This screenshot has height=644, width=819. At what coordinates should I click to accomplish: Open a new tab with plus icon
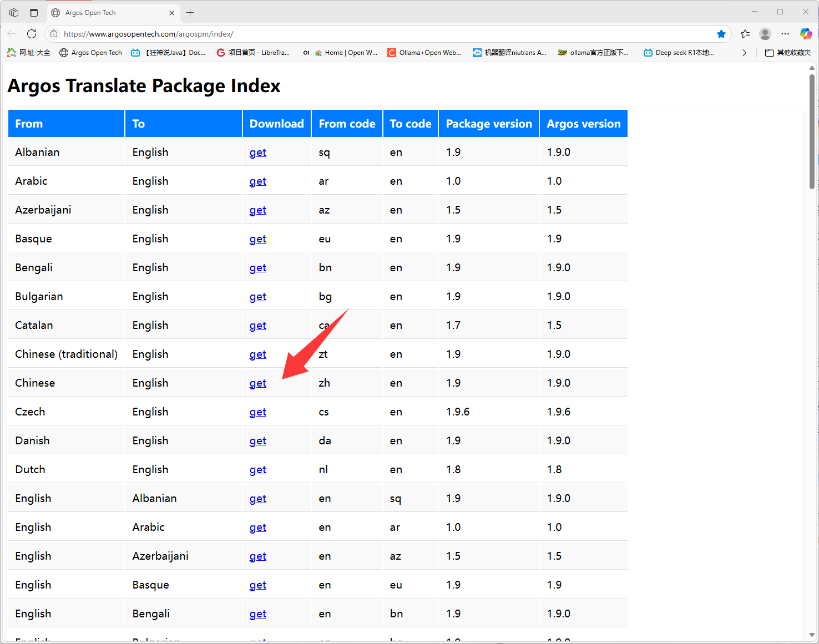[x=190, y=12]
